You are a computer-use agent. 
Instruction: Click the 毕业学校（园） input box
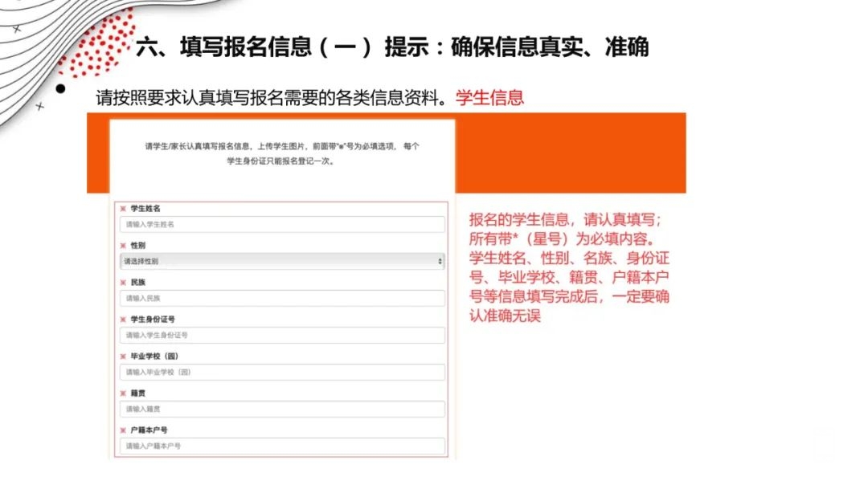[x=281, y=373]
